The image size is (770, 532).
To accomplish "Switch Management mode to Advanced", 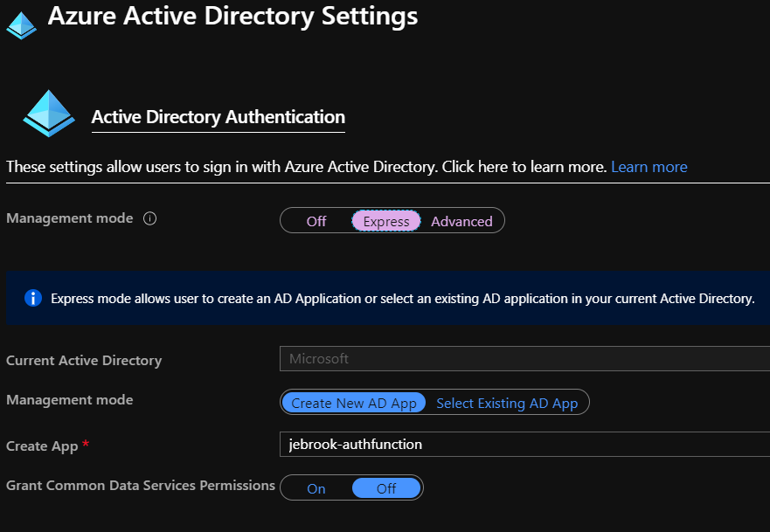I will pyautogui.click(x=461, y=222).
